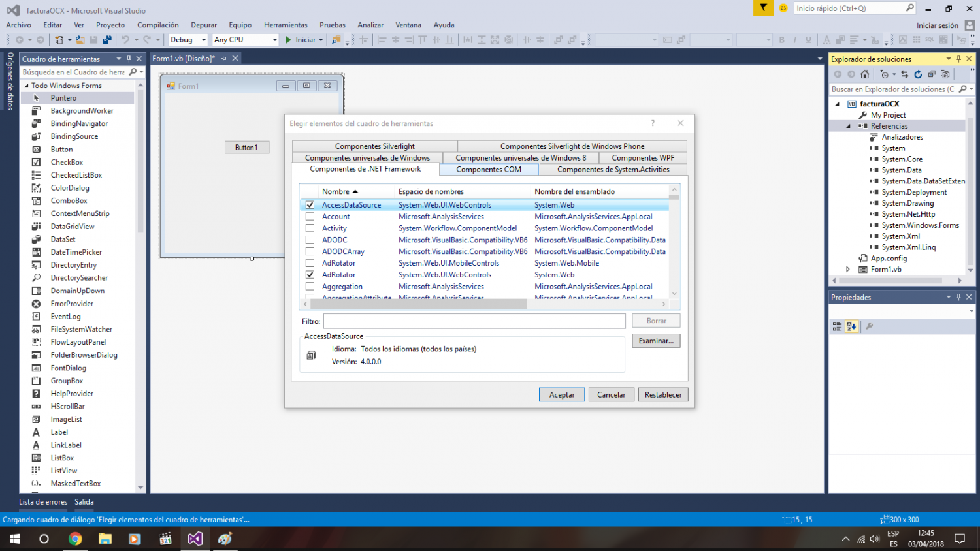The image size is (980, 551).
Task: Click the toolbox search magnifier icon
Action: coord(133,72)
